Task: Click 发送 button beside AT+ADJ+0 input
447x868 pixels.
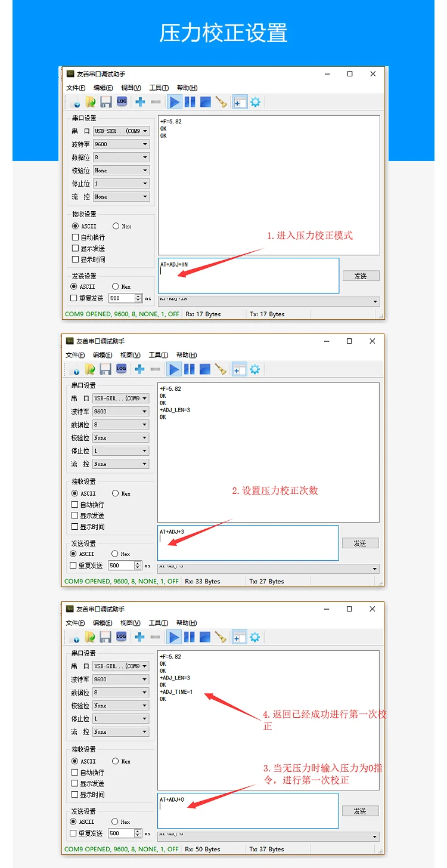Action: pos(360,811)
